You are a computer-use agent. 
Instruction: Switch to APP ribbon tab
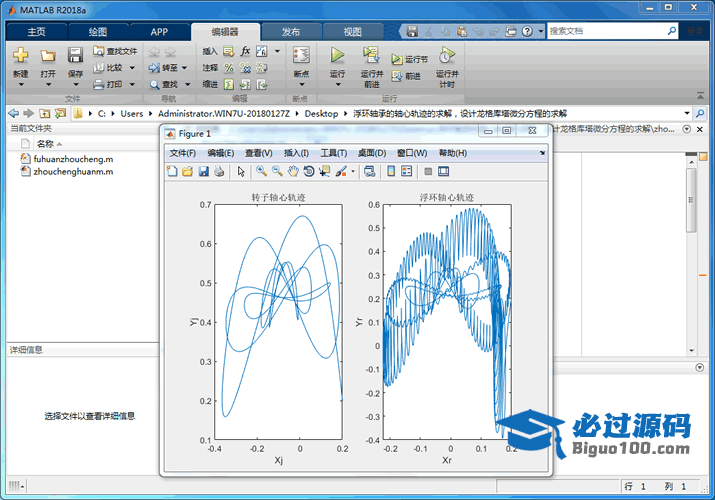pos(159,32)
